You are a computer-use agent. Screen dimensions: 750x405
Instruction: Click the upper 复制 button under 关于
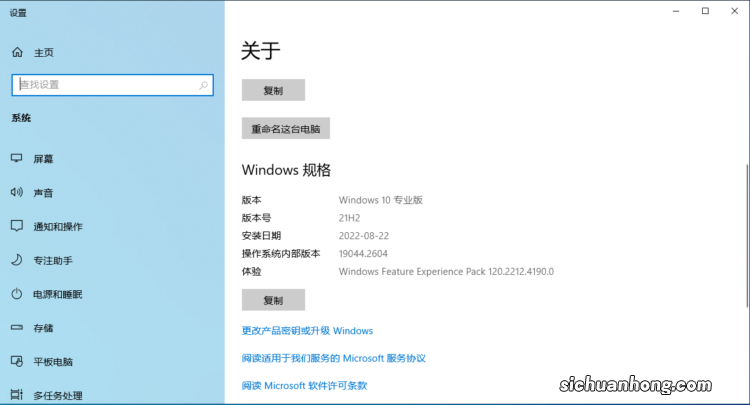(x=273, y=90)
